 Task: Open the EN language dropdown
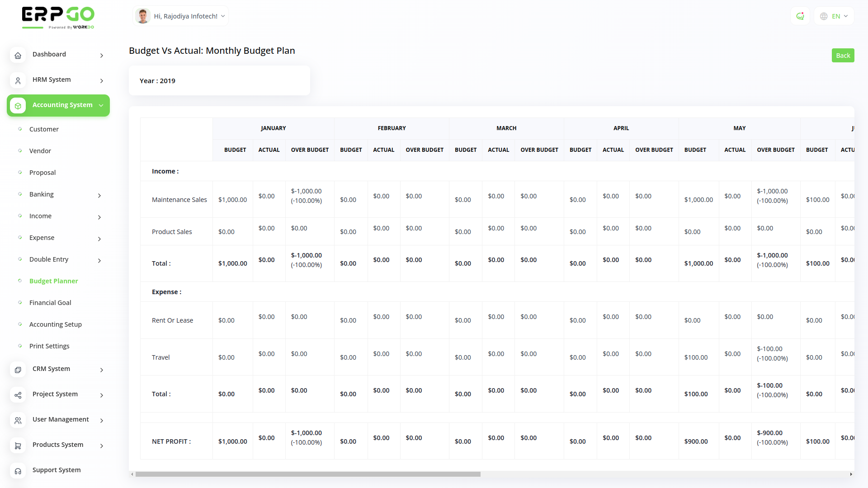(x=834, y=16)
